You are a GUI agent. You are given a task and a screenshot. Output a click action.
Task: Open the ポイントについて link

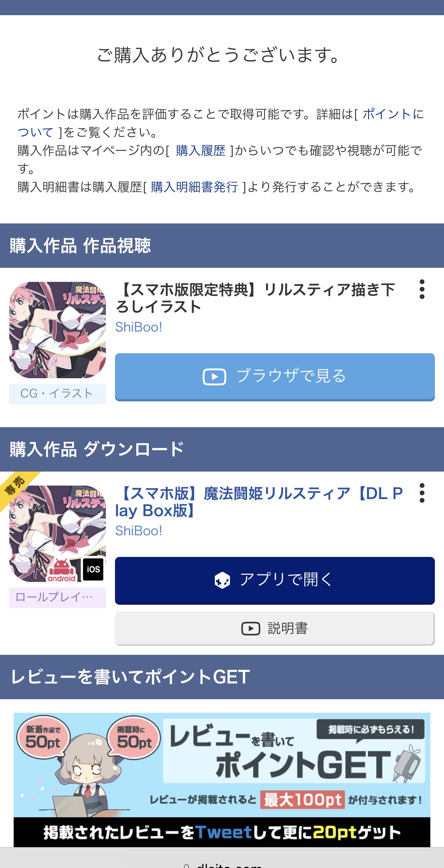221,123
